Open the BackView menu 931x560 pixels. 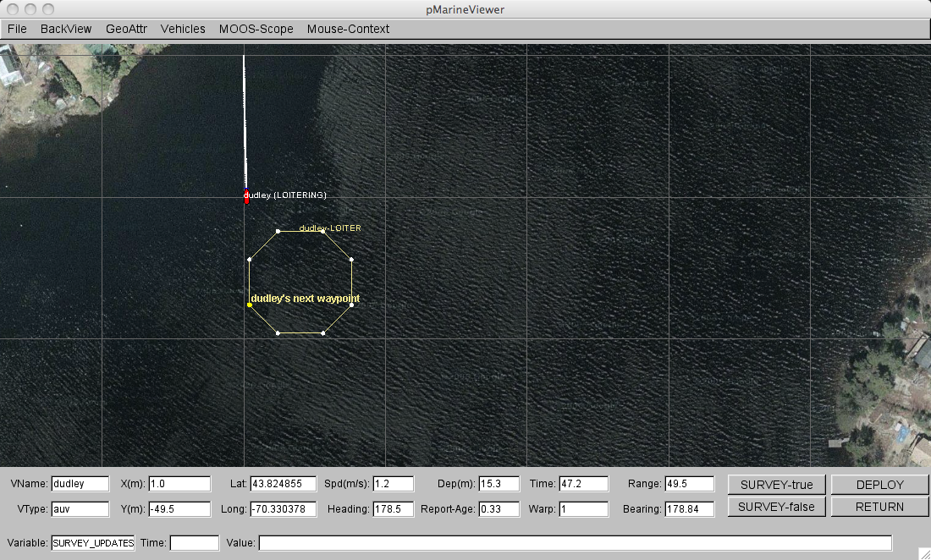pyautogui.click(x=66, y=29)
